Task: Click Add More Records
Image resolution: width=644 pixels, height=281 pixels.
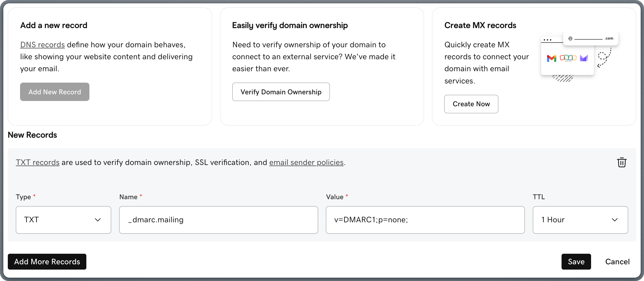Action: 47,262
